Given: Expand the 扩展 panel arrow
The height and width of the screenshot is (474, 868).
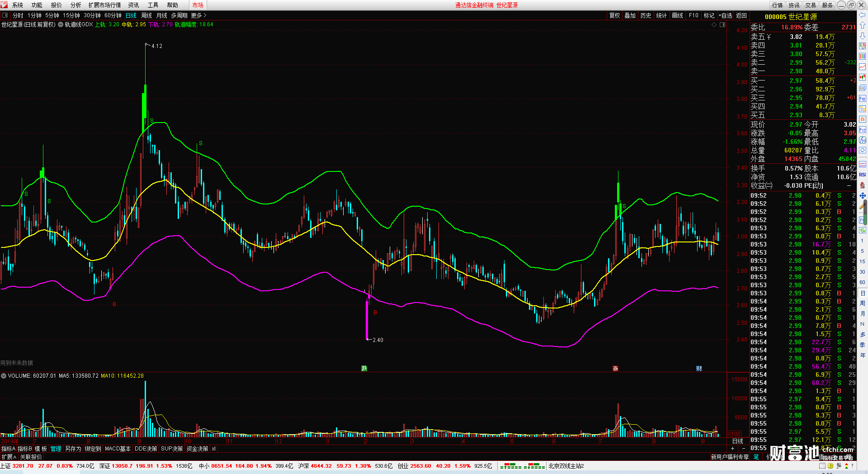Looking at the screenshot, I should (9, 457).
